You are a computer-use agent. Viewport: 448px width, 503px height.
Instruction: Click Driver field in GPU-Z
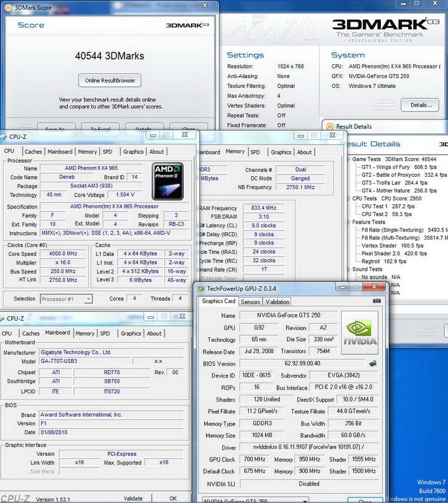click(309, 447)
